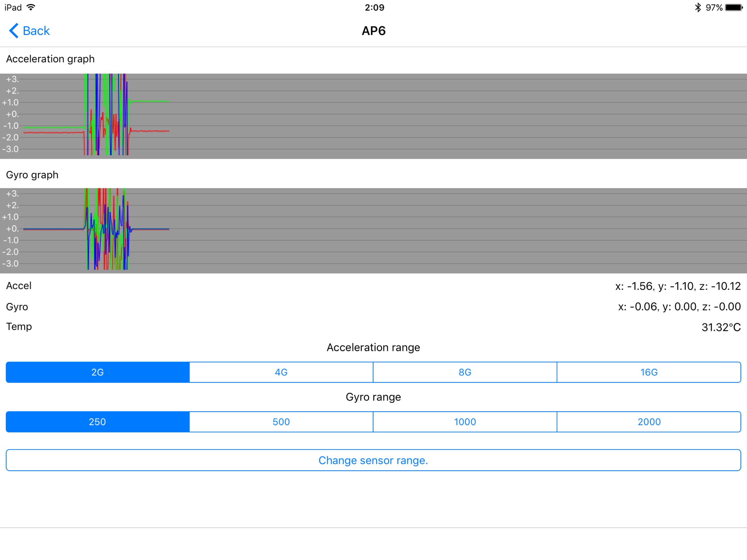The image size is (747, 560).
Task: Tap the Gyro x y z readout
Action: pos(679,307)
